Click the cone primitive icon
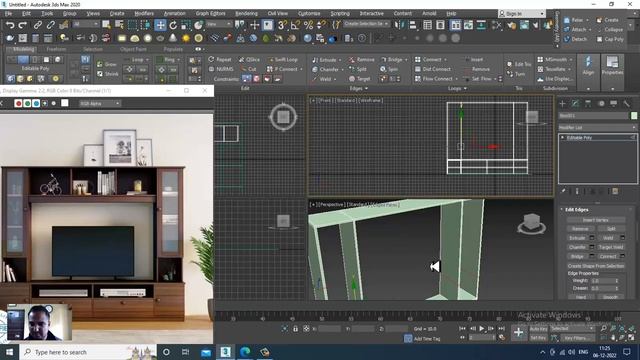The image size is (640, 360). click(x=173, y=38)
